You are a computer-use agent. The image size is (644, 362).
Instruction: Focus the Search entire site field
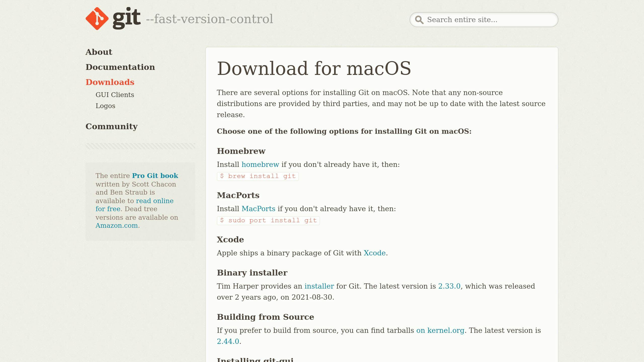point(488,20)
